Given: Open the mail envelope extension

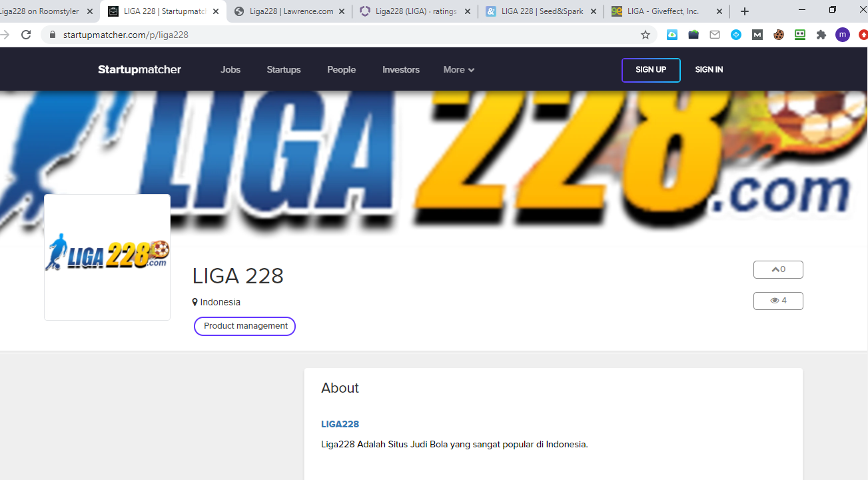Looking at the screenshot, I should click(x=715, y=35).
